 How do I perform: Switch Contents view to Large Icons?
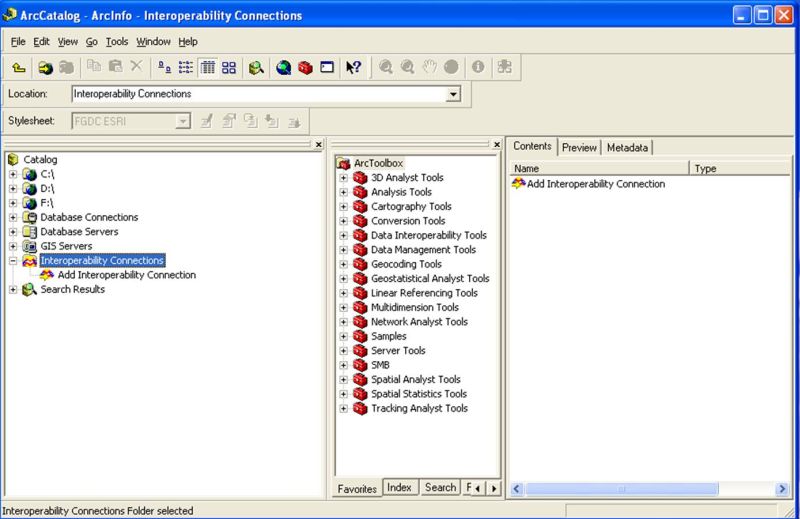coord(164,67)
